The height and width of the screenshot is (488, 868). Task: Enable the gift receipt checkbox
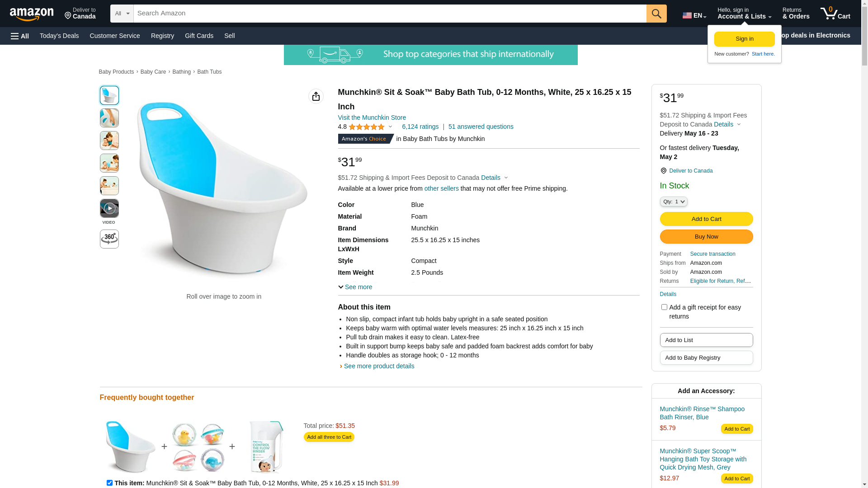pyautogui.click(x=664, y=307)
